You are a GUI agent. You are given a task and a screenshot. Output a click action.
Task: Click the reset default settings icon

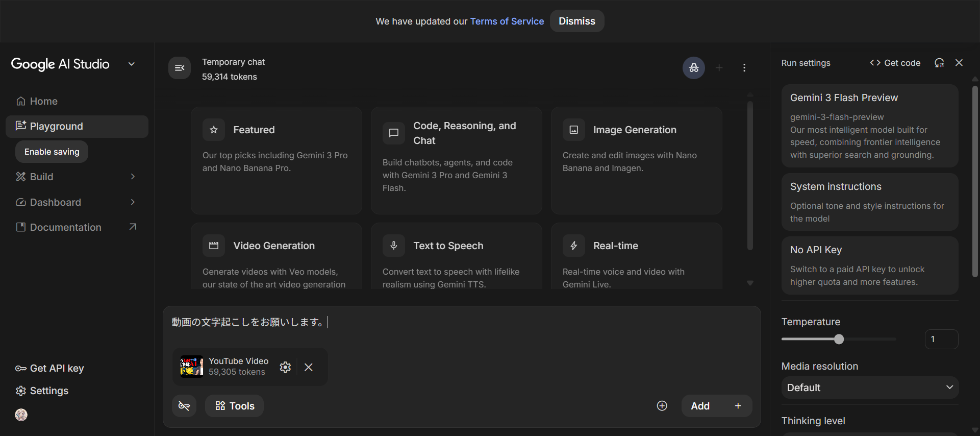click(939, 63)
